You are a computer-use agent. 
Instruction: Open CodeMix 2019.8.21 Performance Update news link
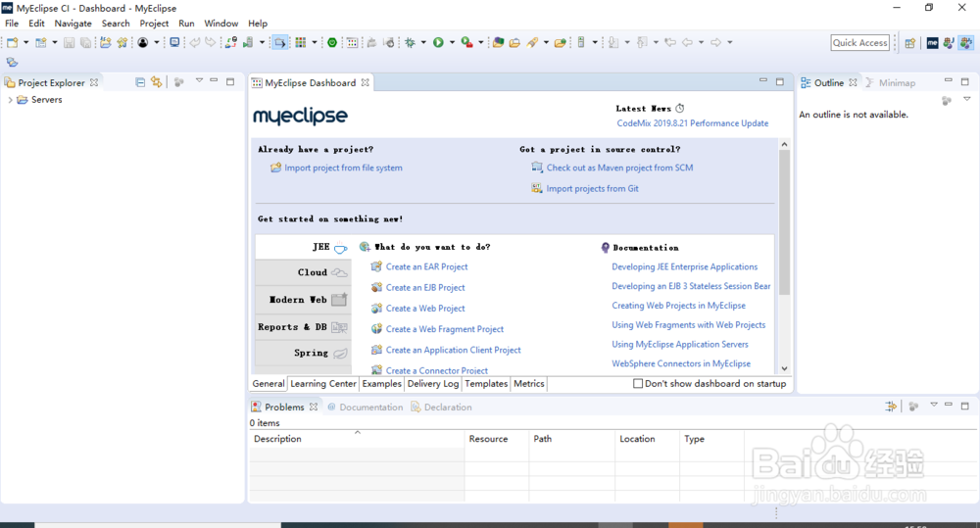click(x=693, y=123)
